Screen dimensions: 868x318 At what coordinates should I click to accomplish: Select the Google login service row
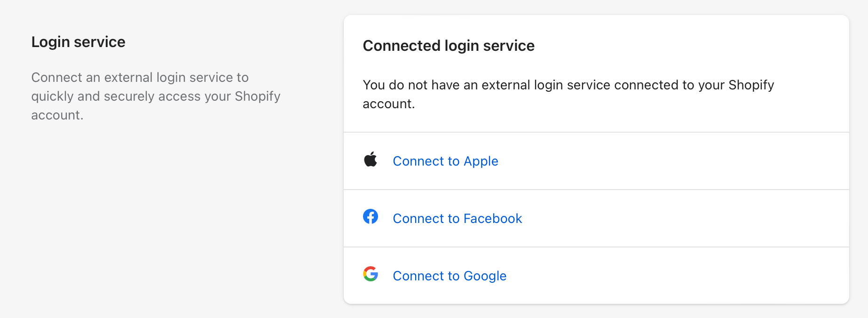(x=597, y=275)
